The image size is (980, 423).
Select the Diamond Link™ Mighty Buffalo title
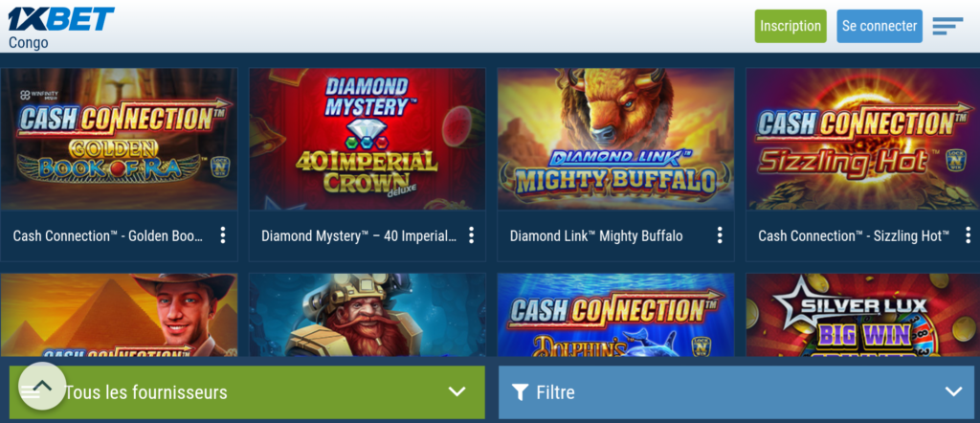pyautogui.click(x=596, y=235)
